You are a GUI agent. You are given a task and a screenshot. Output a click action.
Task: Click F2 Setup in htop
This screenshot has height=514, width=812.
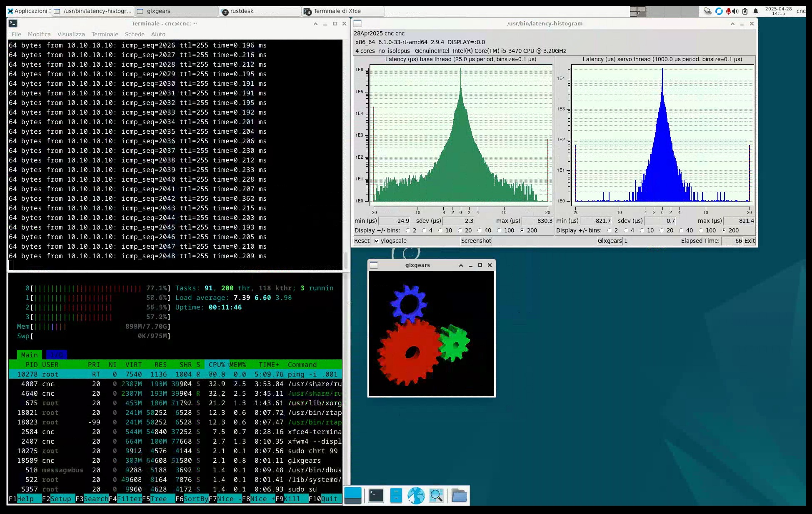(x=58, y=499)
